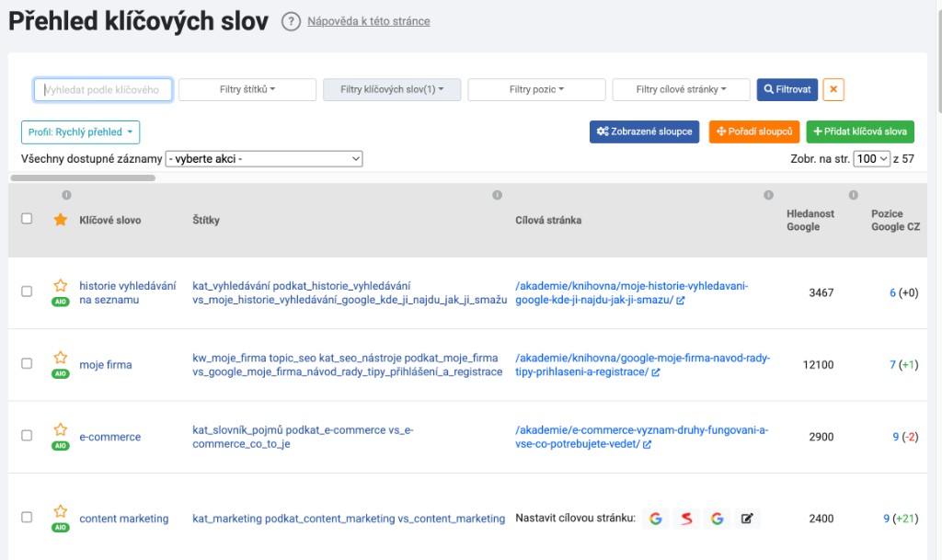
Task: Sort by 'Klíčové slovo' column header
Action: click(x=110, y=221)
